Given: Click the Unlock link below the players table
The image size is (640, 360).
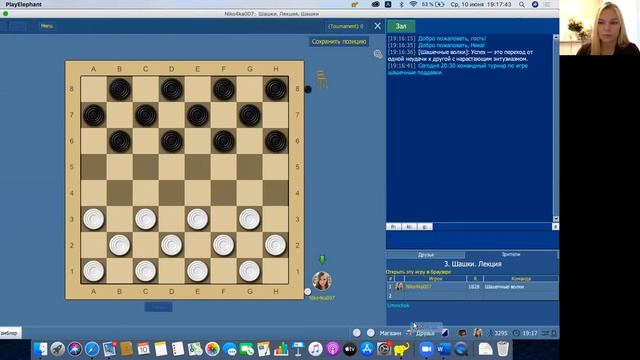Looking at the screenshot, I should [398, 306].
